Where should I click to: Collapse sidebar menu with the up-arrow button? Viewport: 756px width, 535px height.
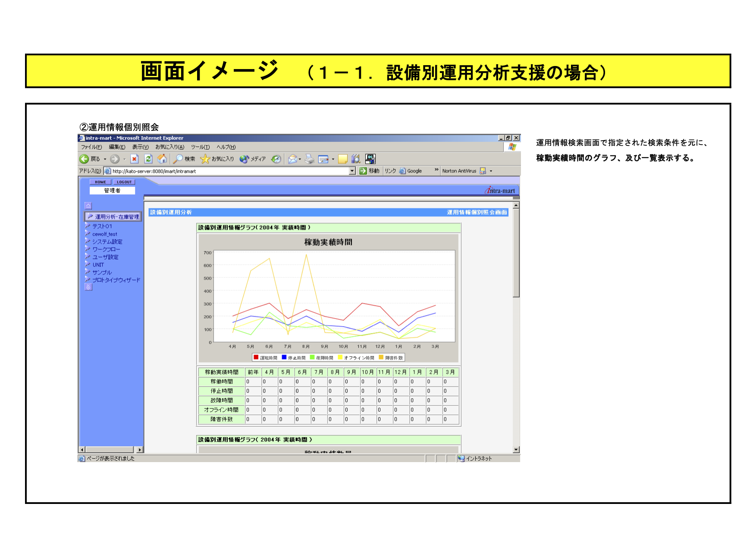pos(88,206)
